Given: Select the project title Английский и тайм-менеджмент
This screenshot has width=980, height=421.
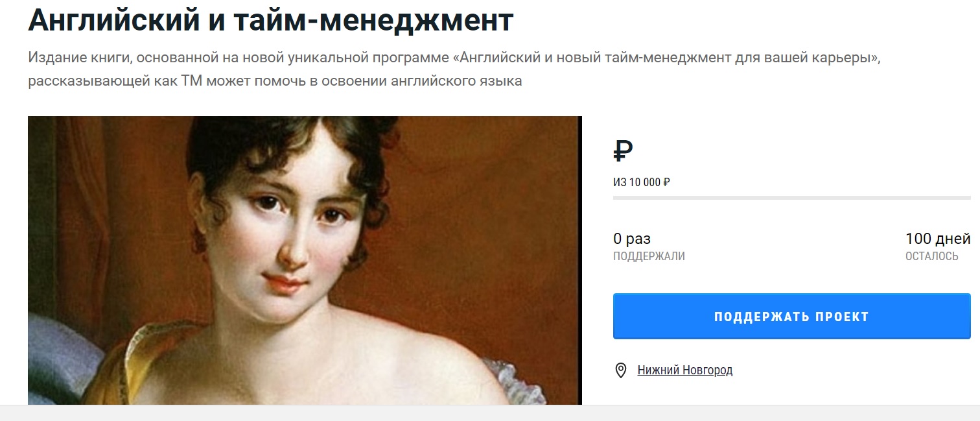Looking at the screenshot, I should pos(271,21).
